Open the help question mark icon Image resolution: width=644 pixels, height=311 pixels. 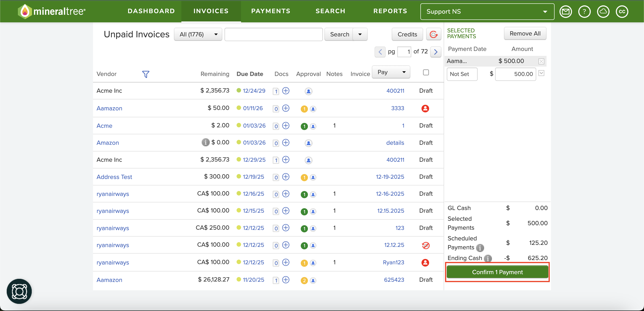click(x=584, y=11)
